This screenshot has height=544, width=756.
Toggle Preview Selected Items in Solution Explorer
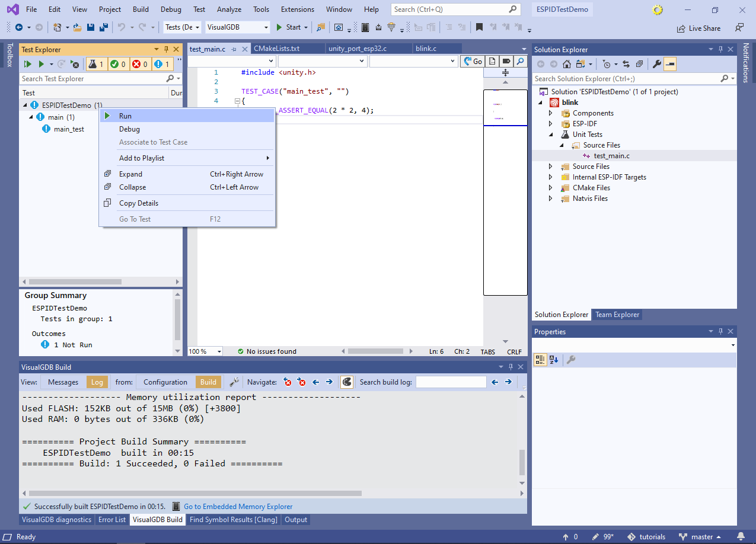(x=670, y=64)
